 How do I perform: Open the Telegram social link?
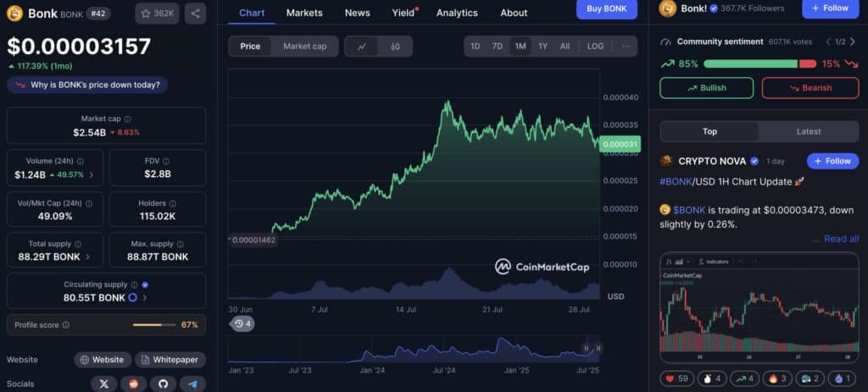coord(192,384)
